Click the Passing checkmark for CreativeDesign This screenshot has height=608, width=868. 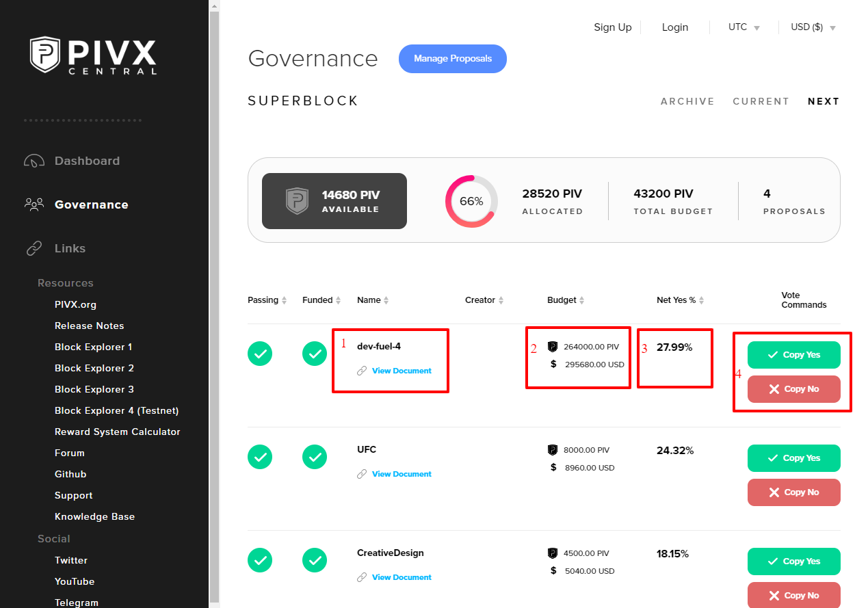click(x=260, y=560)
